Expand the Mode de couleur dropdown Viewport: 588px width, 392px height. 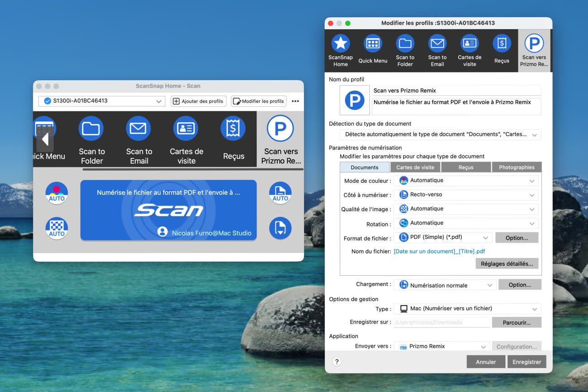click(x=466, y=181)
